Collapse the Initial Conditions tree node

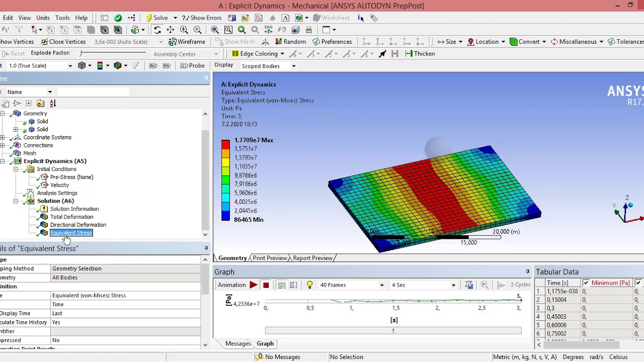16,169
